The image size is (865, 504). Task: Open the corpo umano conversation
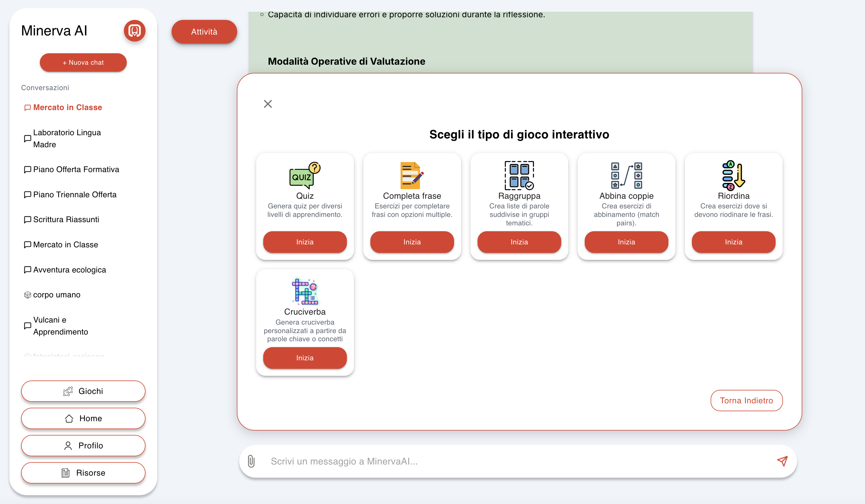coord(57,295)
